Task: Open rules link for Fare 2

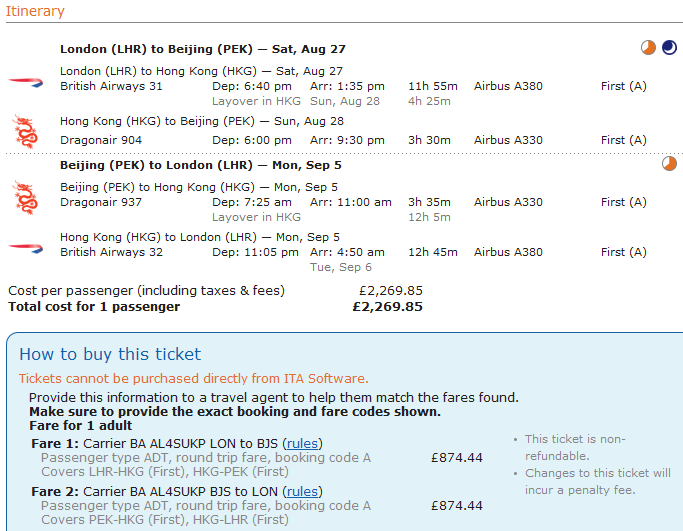Action: (x=302, y=491)
